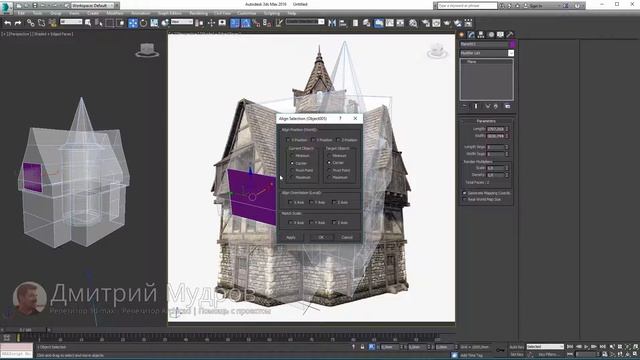The height and width of the screenshot is (360, 640).
Task: Toggle the Snaps Toggle icon
Action: (x=235, y=23)
